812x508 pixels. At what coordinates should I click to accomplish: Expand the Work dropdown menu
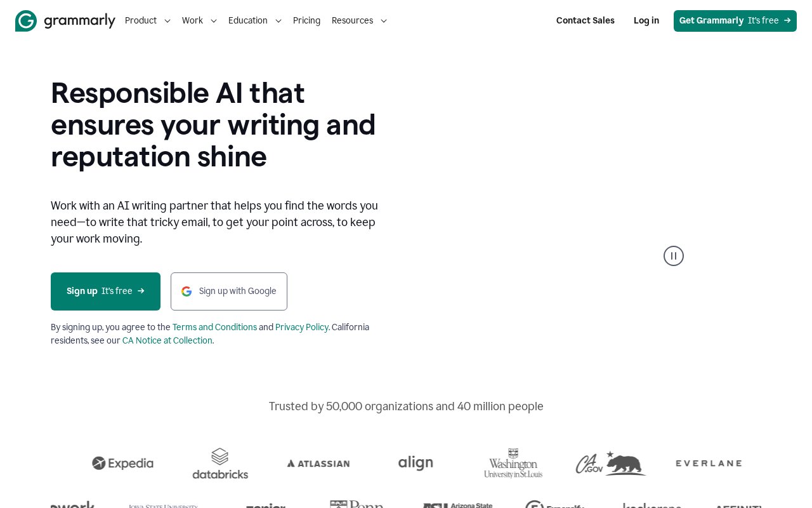coord(199,21)
